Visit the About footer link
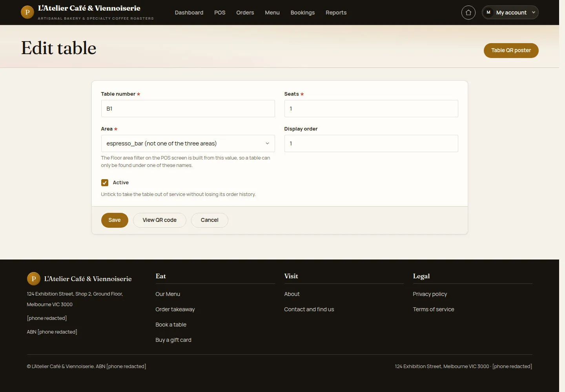Image resolution: width=565 pixels, height=392 pixels. click(x=292, y=294)
